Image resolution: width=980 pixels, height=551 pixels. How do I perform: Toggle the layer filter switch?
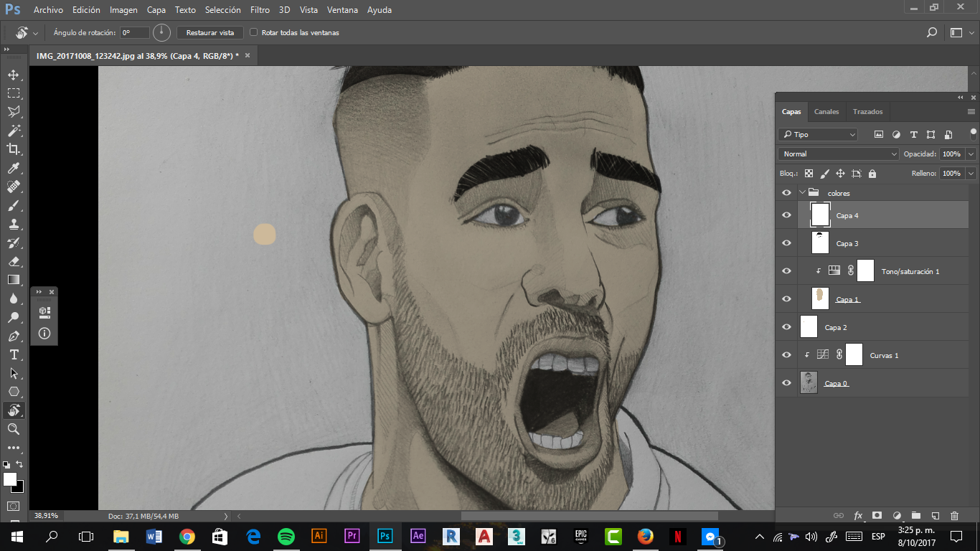point(974,133)
